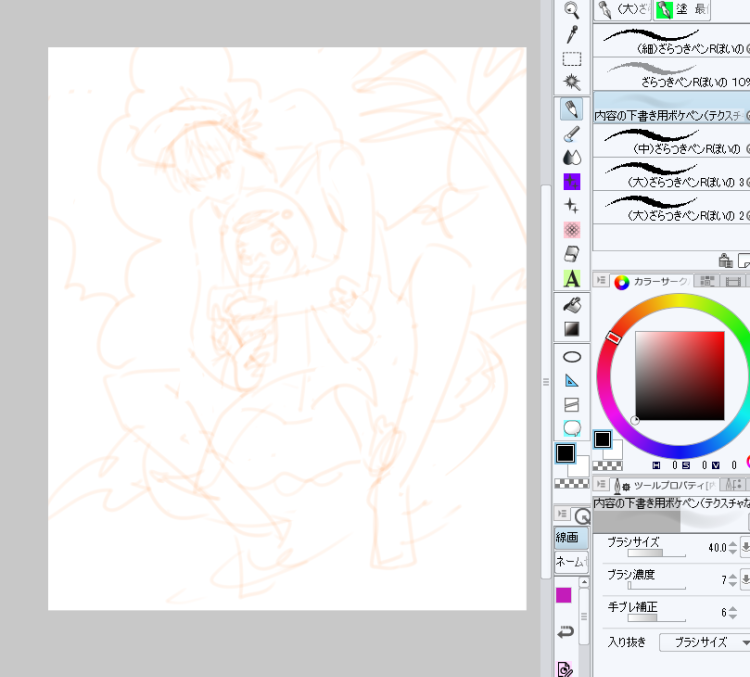Select the Ruler triangle tool
Image resolution: width=750 pixels, height=677 pixels.
coord(572,381)
